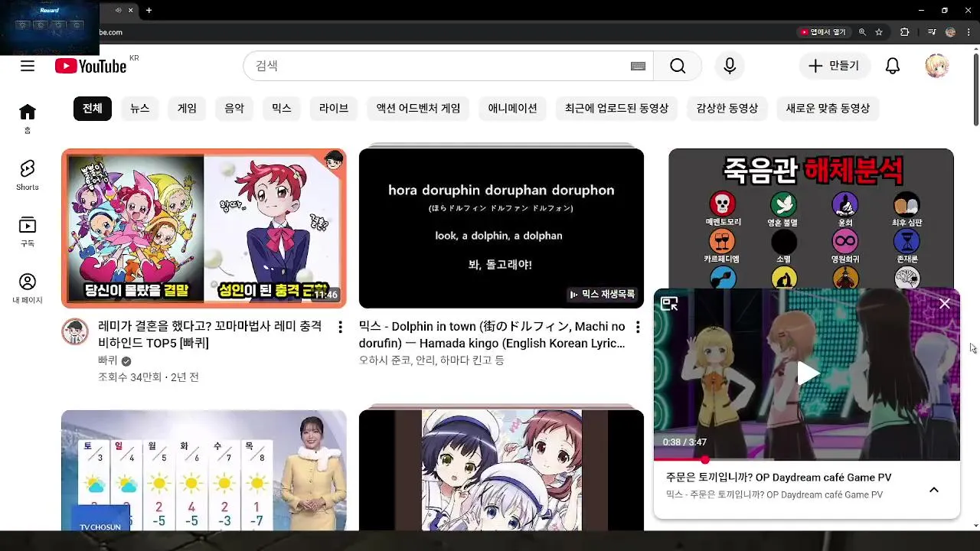
Task: Select the 게임 filter chip
Action: point(188,109)
